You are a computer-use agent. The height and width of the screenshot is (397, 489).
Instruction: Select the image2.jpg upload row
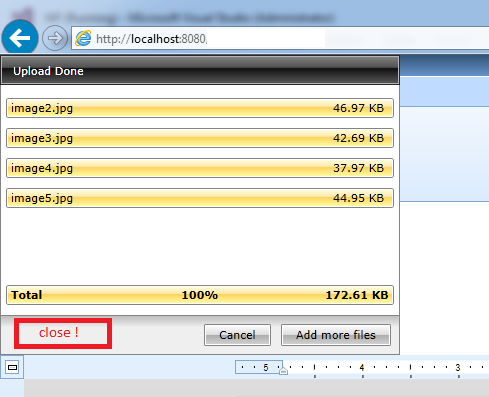point(200,108)
